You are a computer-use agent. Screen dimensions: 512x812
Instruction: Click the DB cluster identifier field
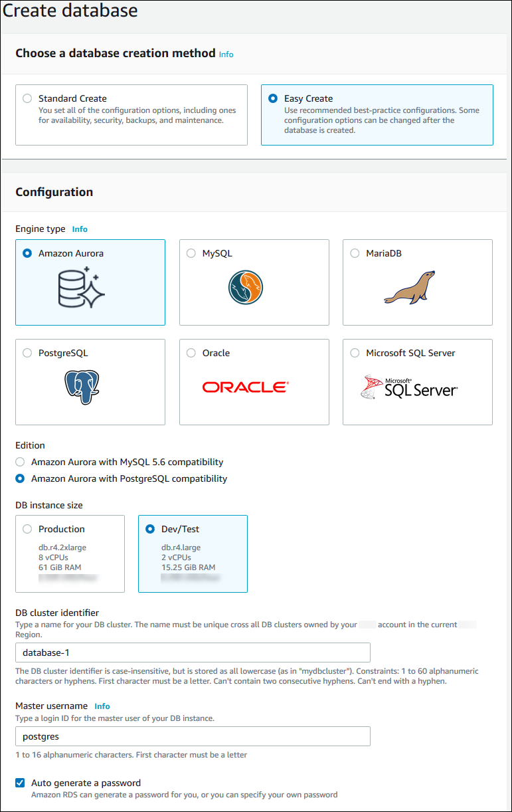pyautogui.click(x=193, y=653)
